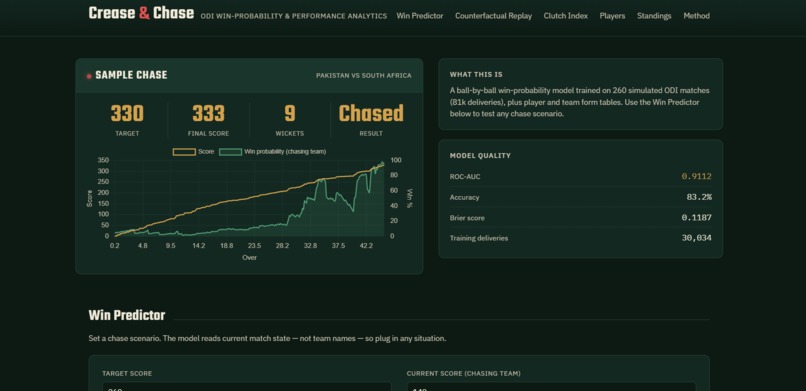
Task: Click the Training deliveries label
Action: pos(479,238)
